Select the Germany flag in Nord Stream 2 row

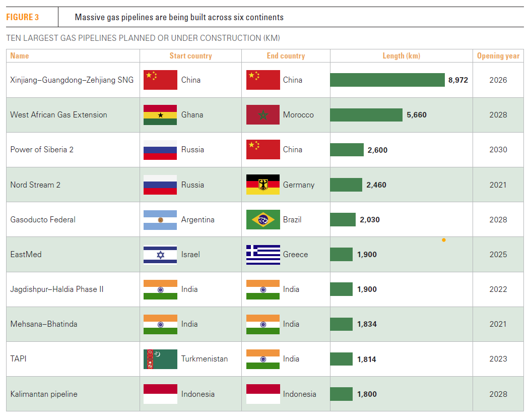click(263, 185)
